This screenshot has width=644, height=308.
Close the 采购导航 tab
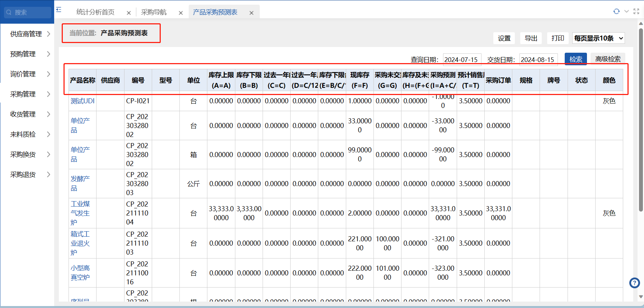tap(181, 13)
